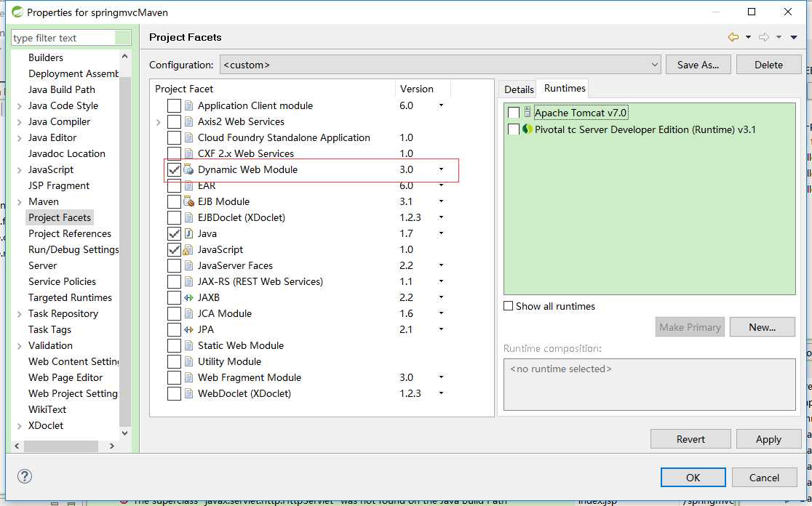The width and height of the screenshot is (812, 506).
Task: Click the Apply button
Action: 768,438
